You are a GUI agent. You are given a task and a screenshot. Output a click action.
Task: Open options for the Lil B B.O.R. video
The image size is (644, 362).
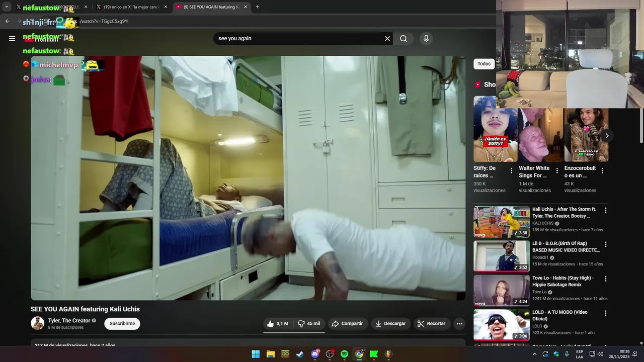(606, 244)
